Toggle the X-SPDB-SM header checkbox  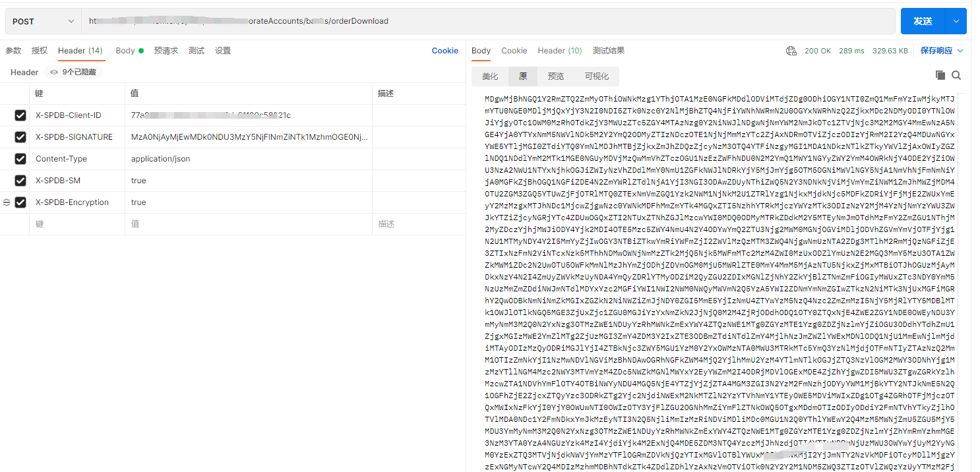point(20,181)
